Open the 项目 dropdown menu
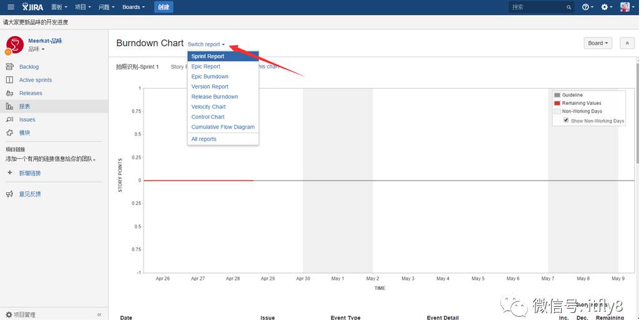Image resolution: width=644 pixels, height=336 pixels. point(82,7)
